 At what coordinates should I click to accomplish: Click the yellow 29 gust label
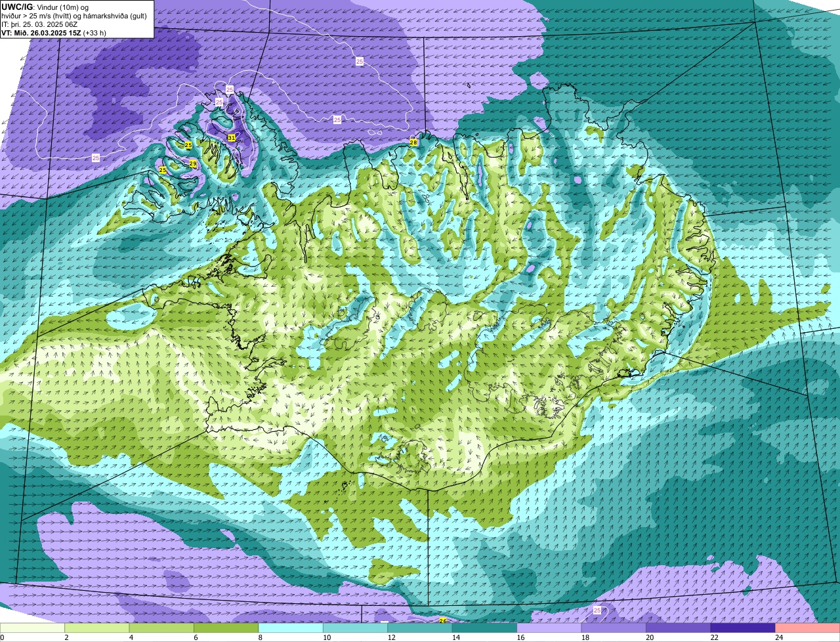point(193,163)
